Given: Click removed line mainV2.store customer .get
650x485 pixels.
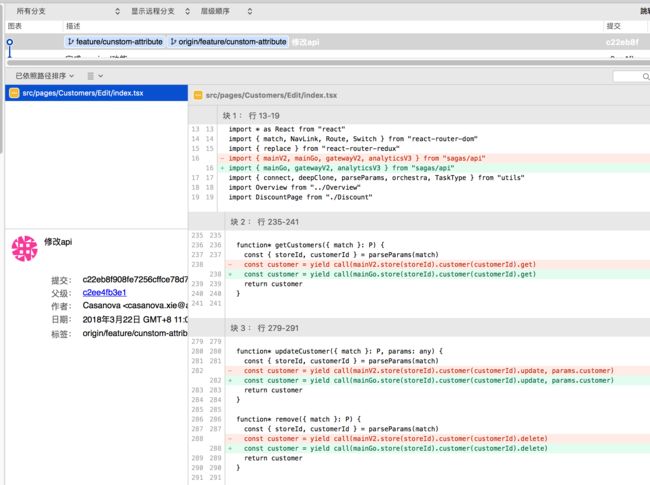Looking at the screenshot, I should tap(438, 264).
